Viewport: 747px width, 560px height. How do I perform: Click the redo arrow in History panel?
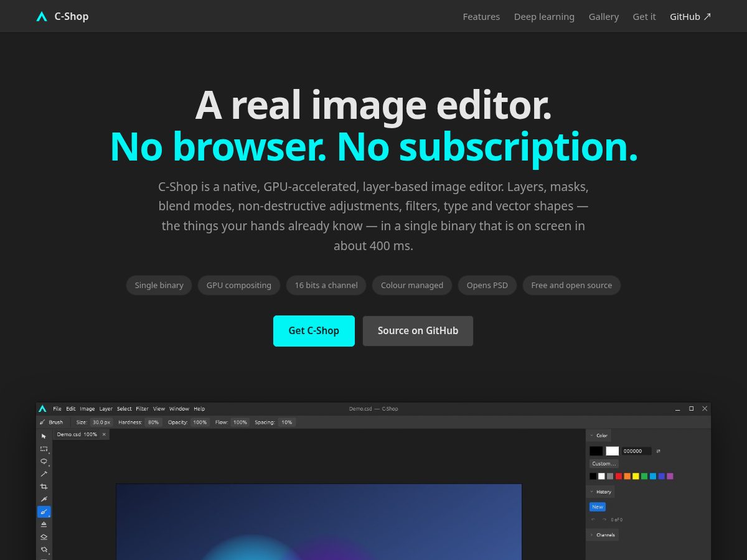[604, 520]
